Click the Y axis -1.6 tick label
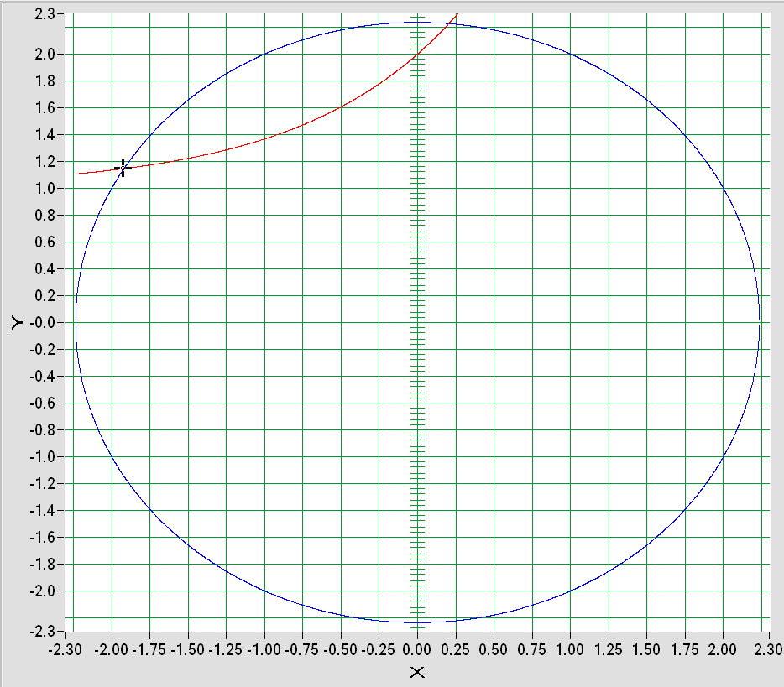 42,538
